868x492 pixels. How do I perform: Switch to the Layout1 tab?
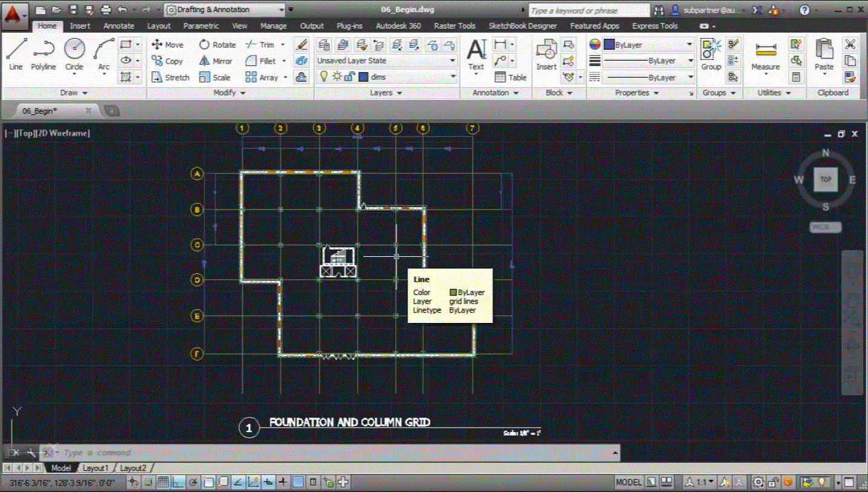96,468
